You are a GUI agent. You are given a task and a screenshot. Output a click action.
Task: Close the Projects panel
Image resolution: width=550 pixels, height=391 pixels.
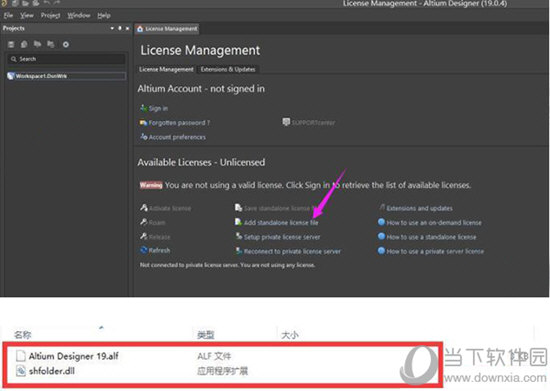127,28
